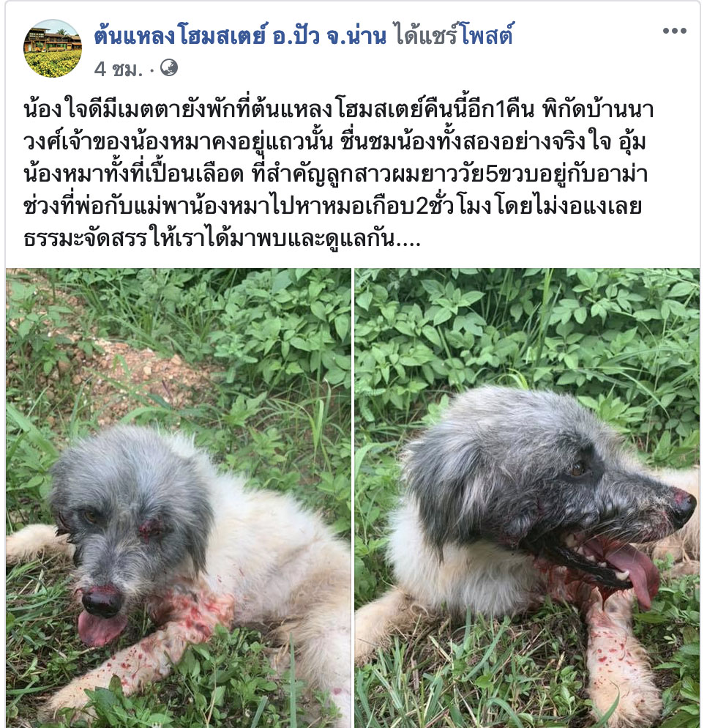Click ได้แชร์โพสต์ text beside page name
This screenshot has height=728, width=707.
pyautogui.click(x=454, y=35)
